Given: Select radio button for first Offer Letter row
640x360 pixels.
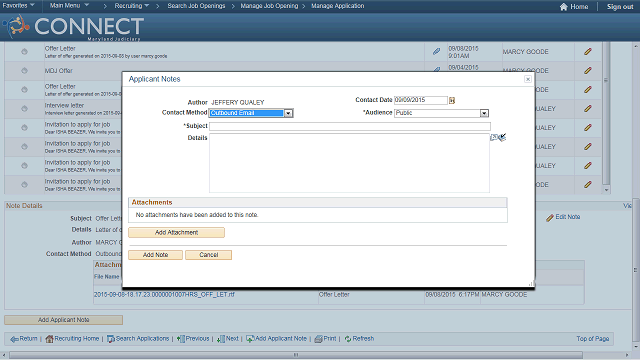Looking at the screenshot, I should pos(24,51).
